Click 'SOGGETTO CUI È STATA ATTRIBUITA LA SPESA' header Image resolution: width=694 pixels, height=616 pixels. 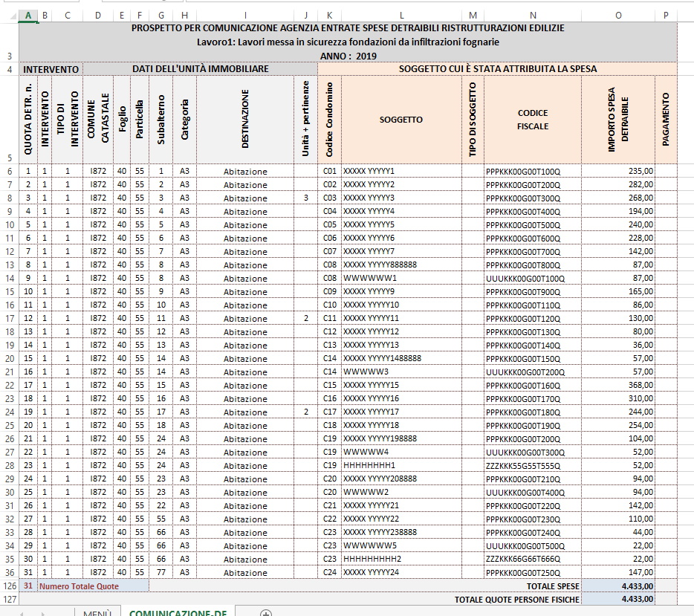tap(498, 68)
